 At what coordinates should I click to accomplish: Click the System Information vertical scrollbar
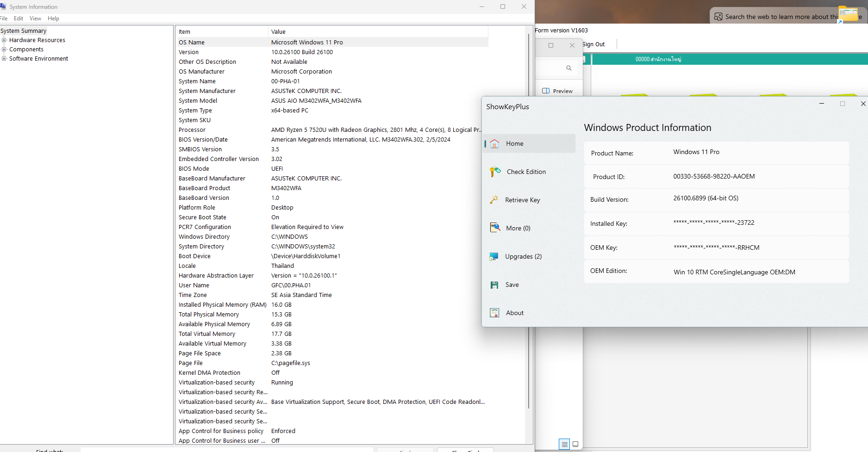coord(529,222)
